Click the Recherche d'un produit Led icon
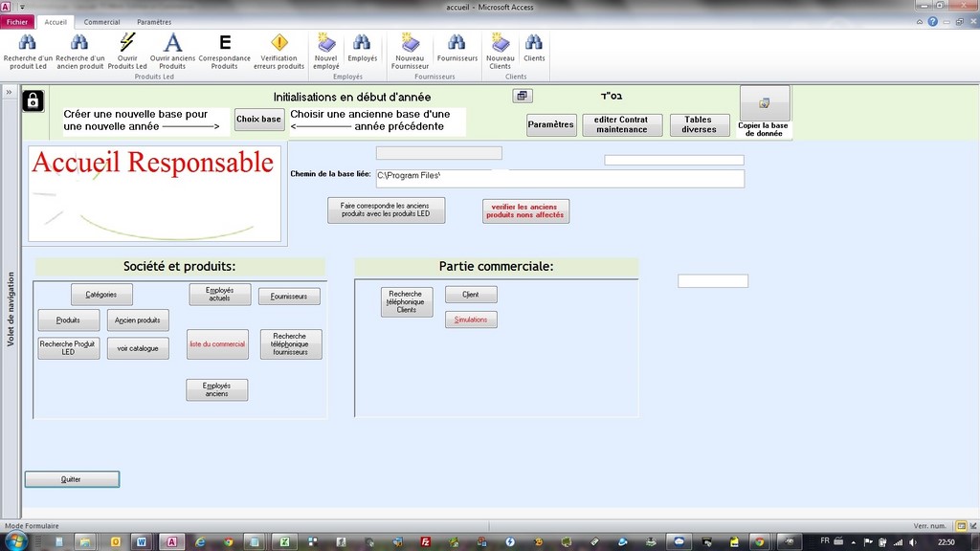The image size is (980, 551). point(28,43)
